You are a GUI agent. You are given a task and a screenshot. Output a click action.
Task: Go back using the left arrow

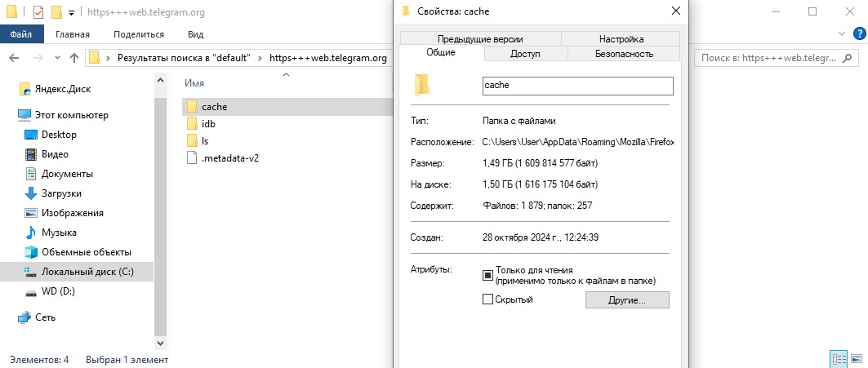pos(14,58)
